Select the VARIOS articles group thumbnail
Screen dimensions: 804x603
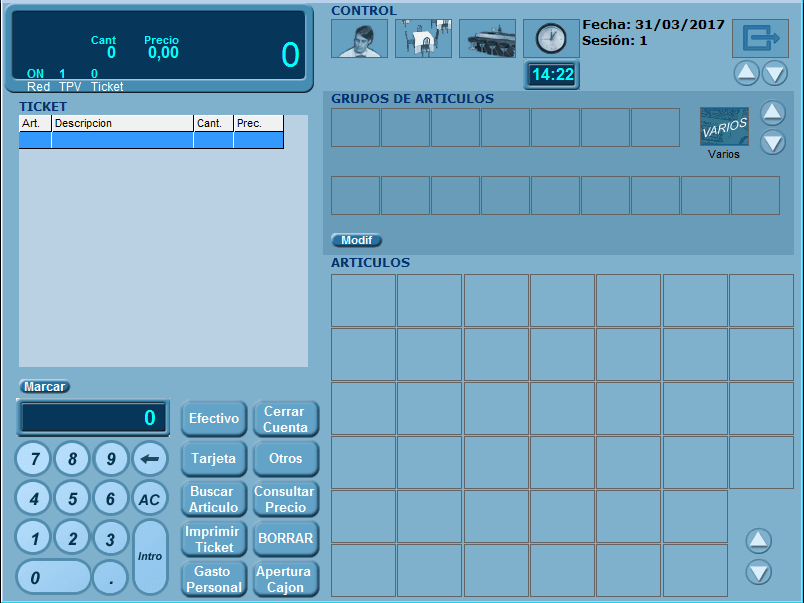(x=724, y=126)
